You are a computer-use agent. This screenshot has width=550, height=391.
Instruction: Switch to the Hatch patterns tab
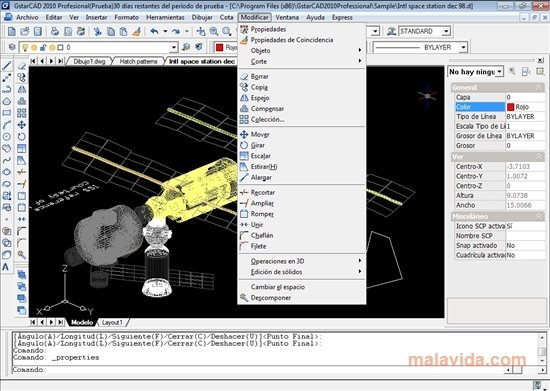click(x=138, y=61)
